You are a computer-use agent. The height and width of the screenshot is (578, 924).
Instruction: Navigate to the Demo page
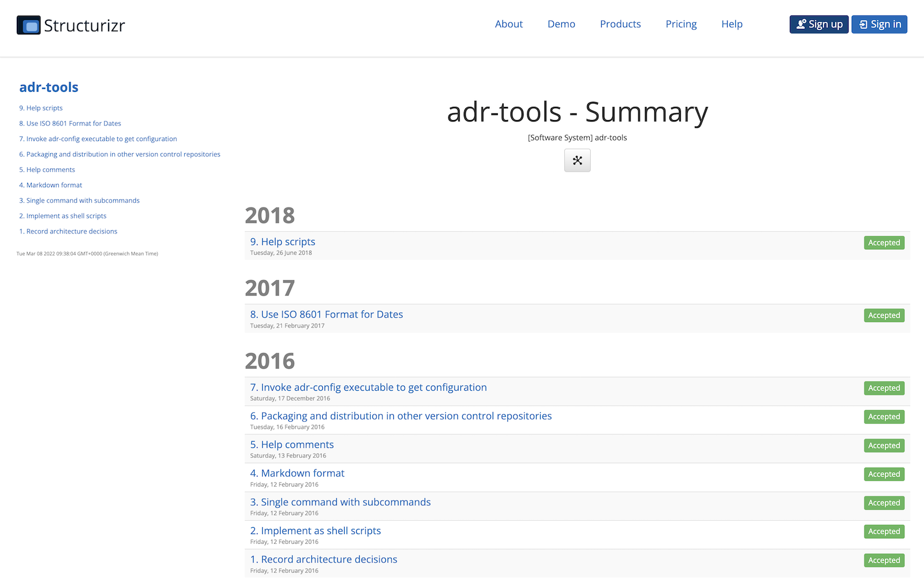tap(561, 24)
